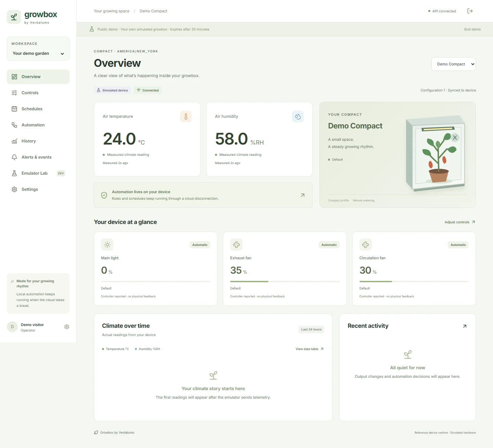Screen dimensions: 493x448
Task: Toggle Temperature °C legend series
Action: click(115, 349)
